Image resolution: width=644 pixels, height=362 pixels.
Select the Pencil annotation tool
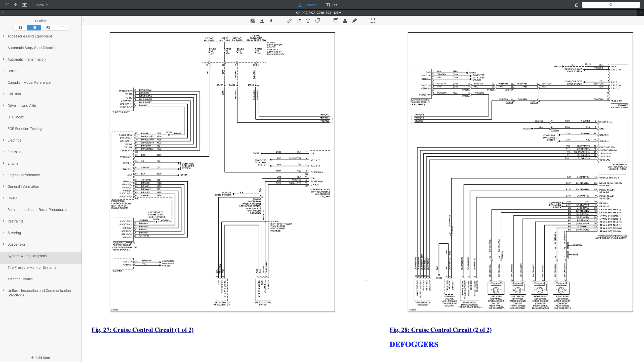(290, 21)
